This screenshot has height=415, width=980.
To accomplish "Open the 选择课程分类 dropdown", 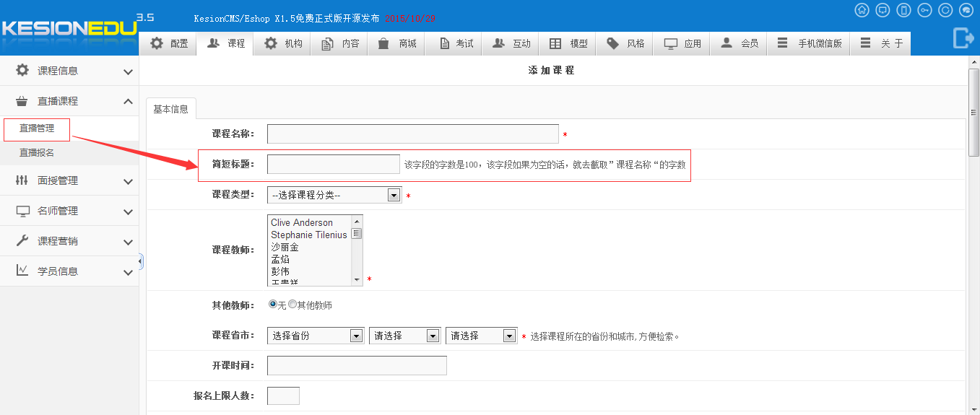I will (x=334, y=195).
